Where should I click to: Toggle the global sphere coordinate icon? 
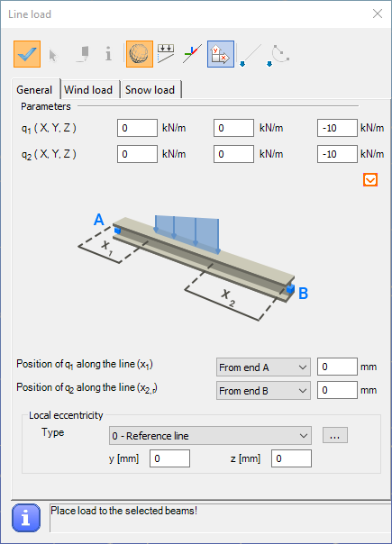(x=140, y=54)
